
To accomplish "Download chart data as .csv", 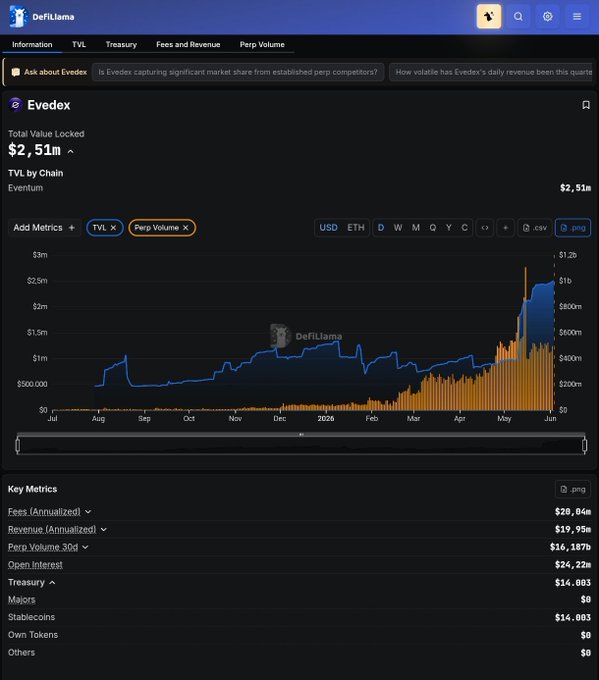I will pyautogui.click(x=535, y=228).
